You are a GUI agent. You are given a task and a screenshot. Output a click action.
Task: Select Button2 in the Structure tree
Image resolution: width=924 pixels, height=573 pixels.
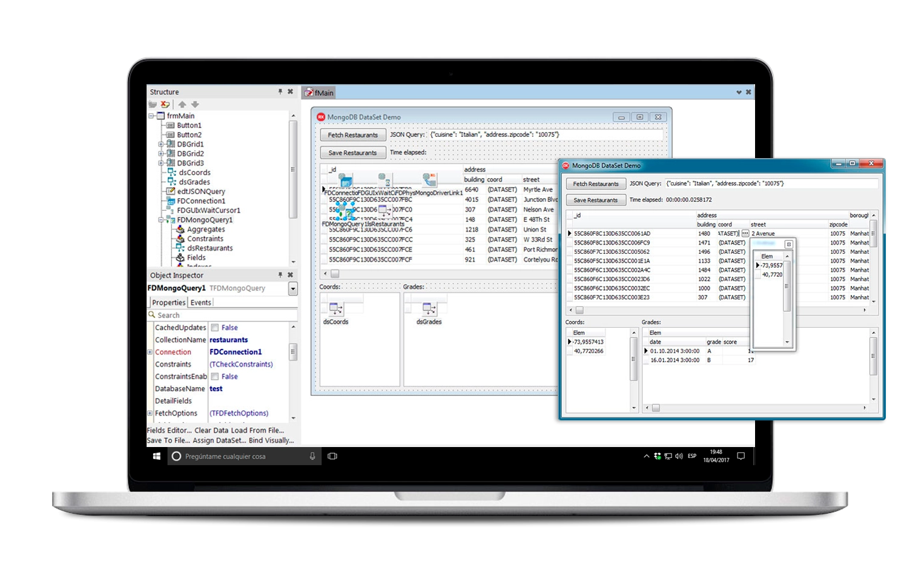189,135
